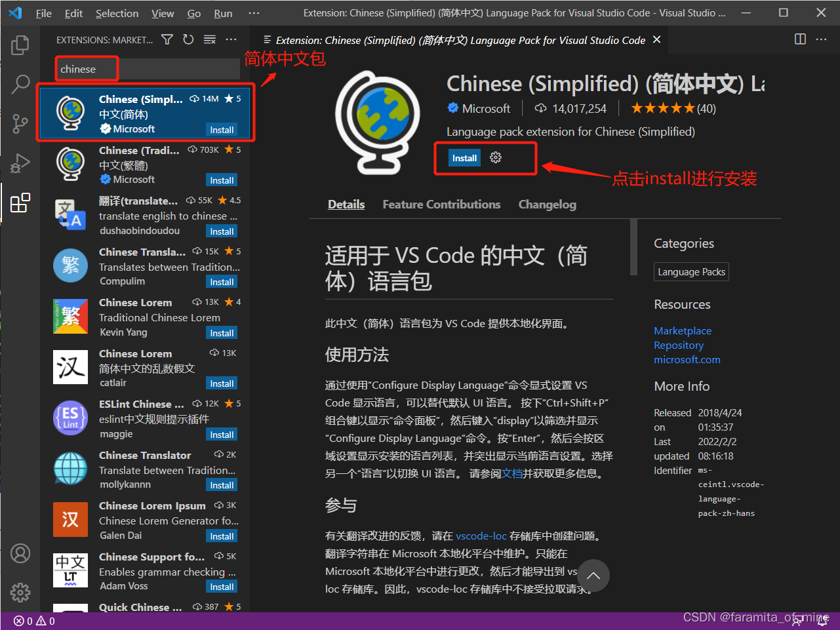840x630 pixels.
Task: Select Chinese Lorem Ipsum extension list item
Action: pyautogui.click(x=146, y=520)
